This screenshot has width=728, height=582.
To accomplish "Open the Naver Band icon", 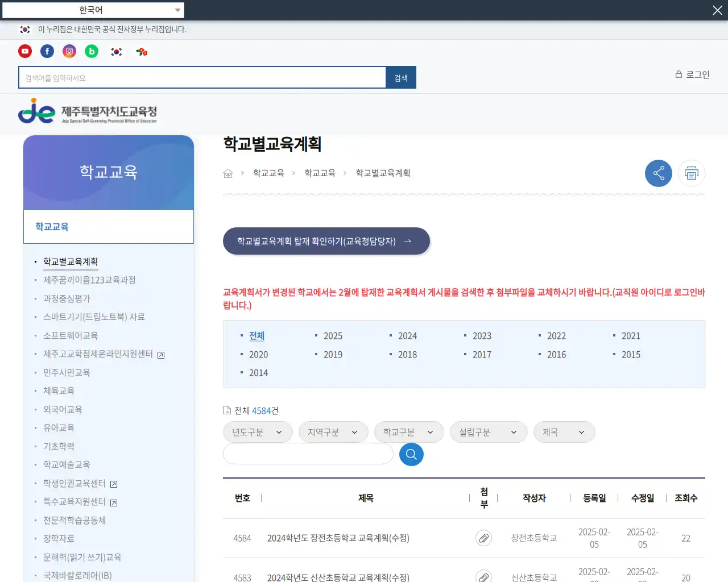I will coord(92,51).
